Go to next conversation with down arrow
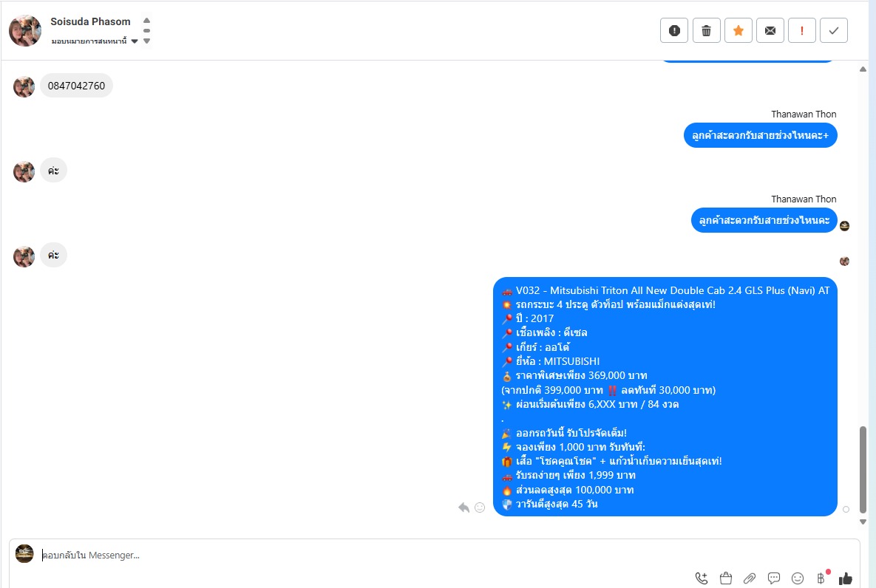The height and width of the screenshot is (588, 876). point(147,41)
